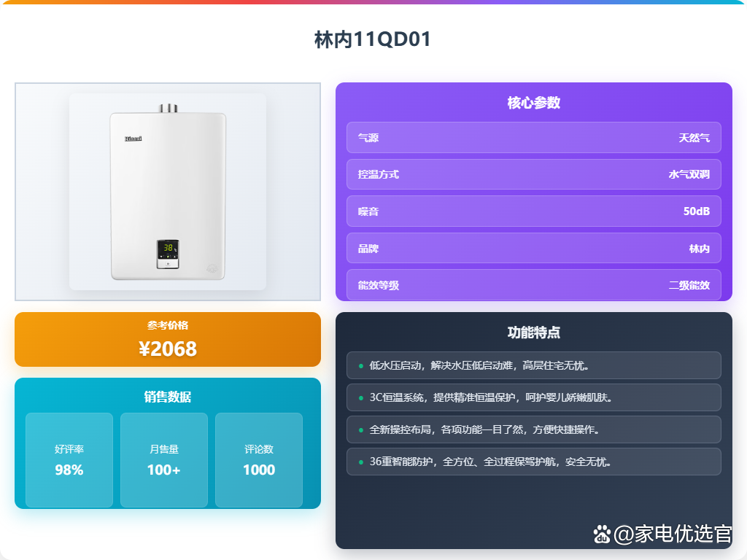Image resolution: width=747 pixels, height=560 pixels.
Task: Select the 能效等级 二级能效 row
Action: (533, 285)
